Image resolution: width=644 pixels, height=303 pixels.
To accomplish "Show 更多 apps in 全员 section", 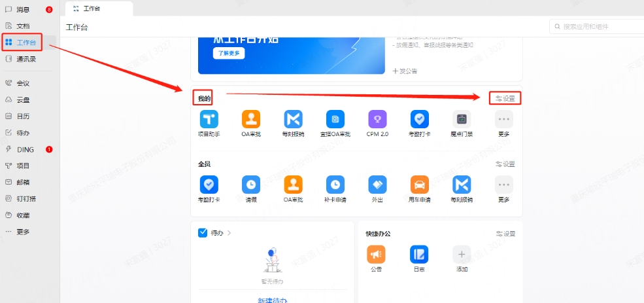I will [503, 185].
